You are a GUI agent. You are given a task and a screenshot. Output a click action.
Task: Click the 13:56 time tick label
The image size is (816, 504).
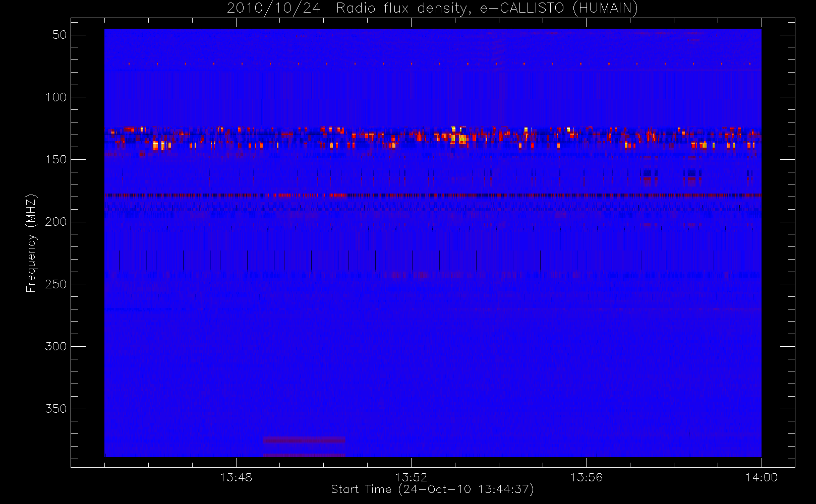tap(586, 477)
